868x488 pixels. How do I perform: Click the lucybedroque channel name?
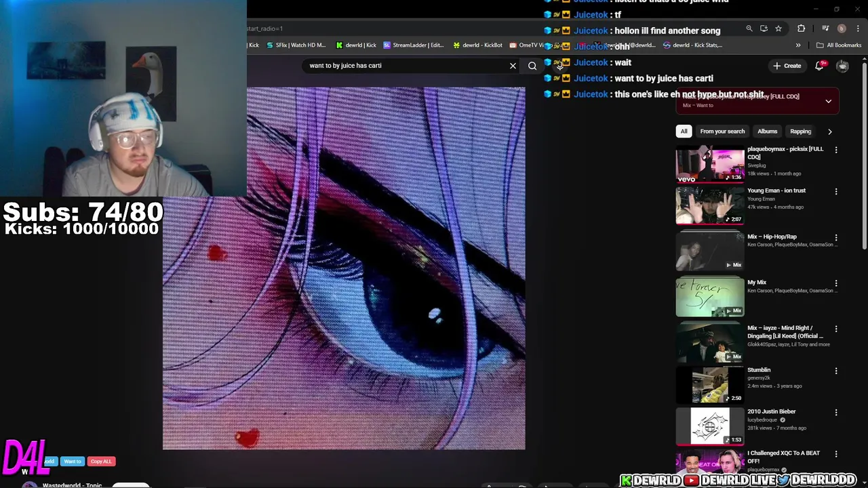(762, 420)
